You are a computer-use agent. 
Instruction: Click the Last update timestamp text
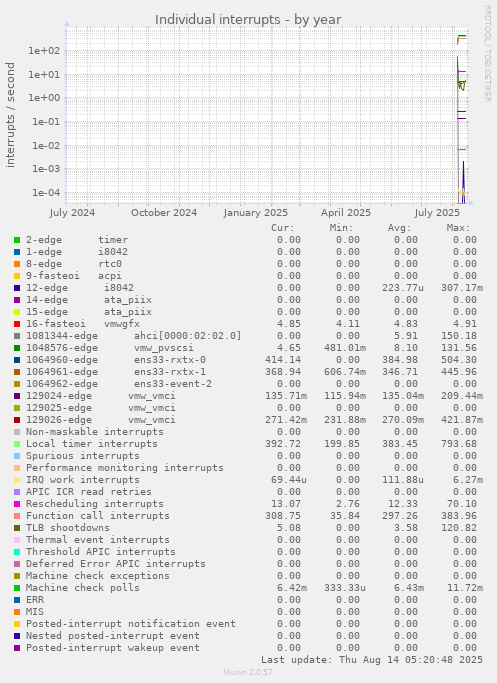[372, 659]
